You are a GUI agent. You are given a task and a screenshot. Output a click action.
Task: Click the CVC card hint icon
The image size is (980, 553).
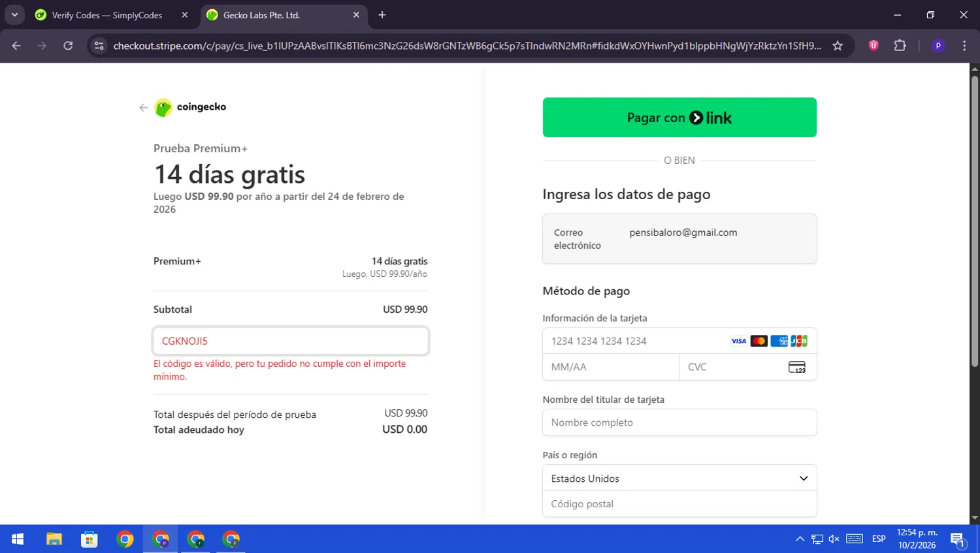click(797, 367)
